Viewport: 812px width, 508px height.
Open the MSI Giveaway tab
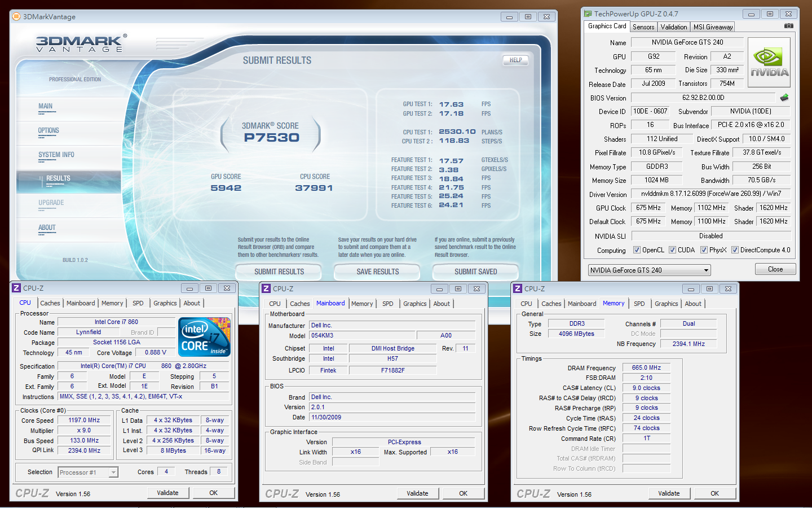(713, 27)
